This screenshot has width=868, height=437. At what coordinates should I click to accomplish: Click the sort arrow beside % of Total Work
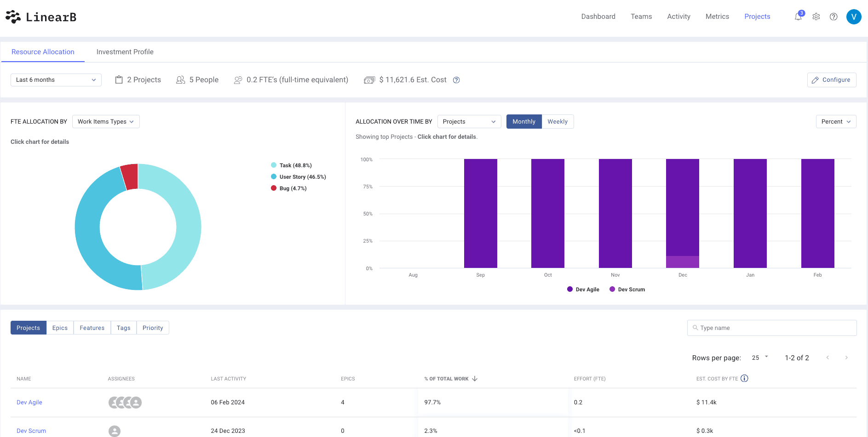[475, 379]
